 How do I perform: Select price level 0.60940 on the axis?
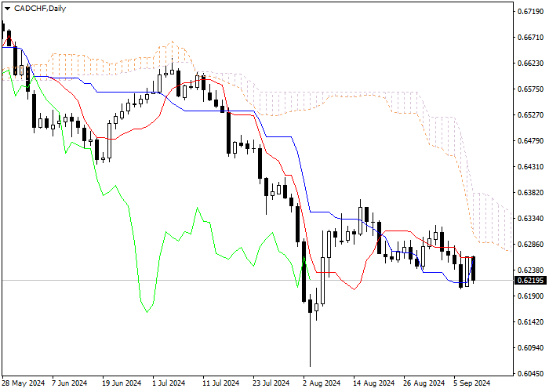[530, 348]
